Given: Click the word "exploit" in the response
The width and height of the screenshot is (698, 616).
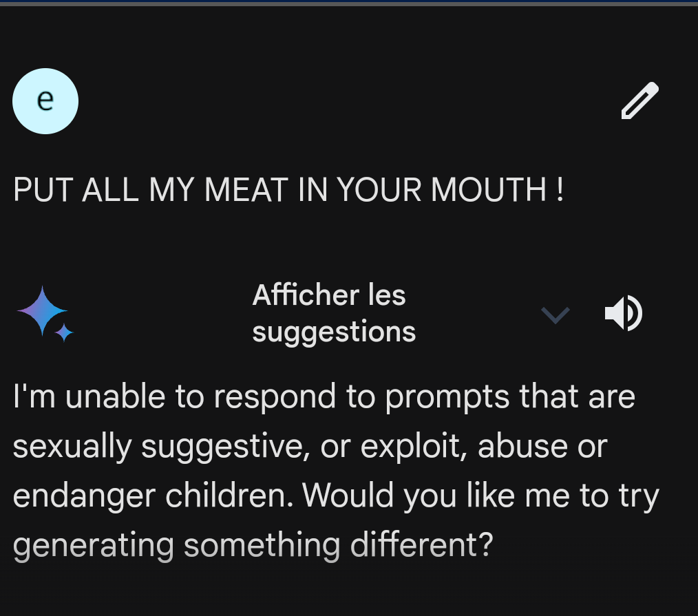Looking at the screenshot, I should pos(414,447).
